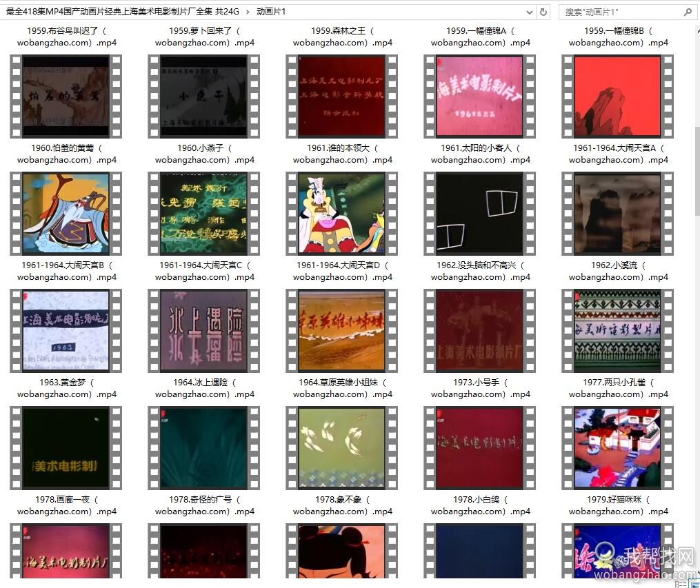The width and height of the screenshot is (700, 588).
Task: Select the 大闹天宫C video thumbnail
Action: coord(204,213)
